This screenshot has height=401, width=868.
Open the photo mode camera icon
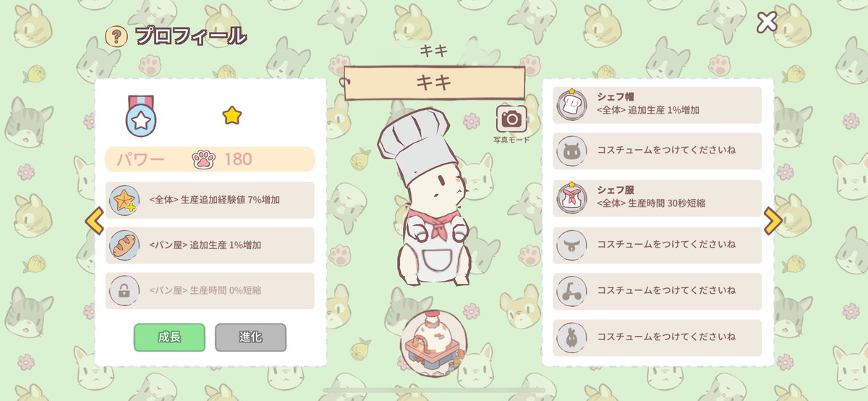[511, 118]
